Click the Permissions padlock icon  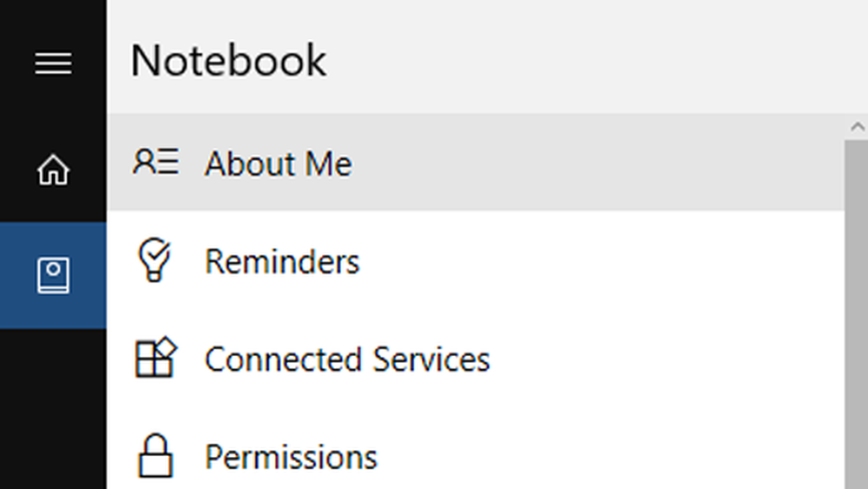pos(155,455)
